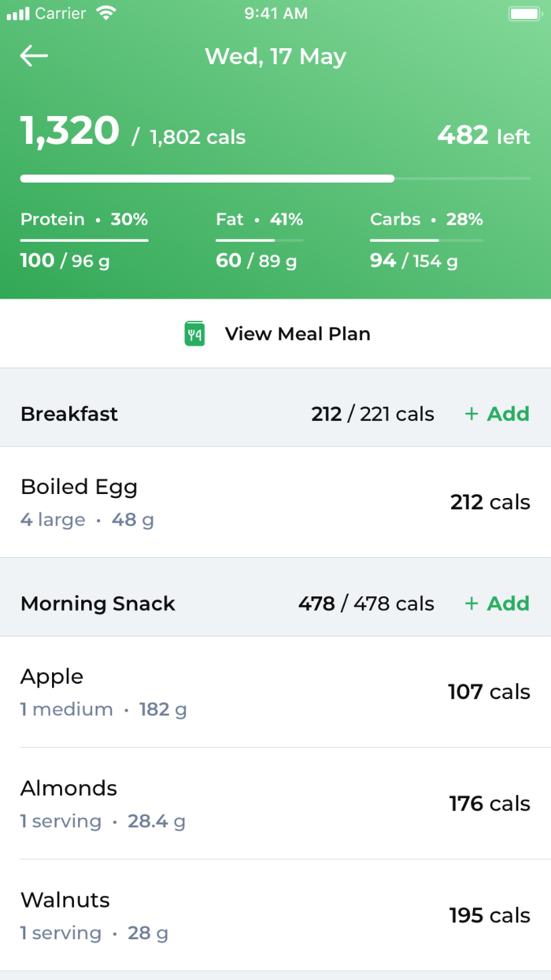The width and height of the screenshot is (551, 980).
Task: Tap the 482 left calories label
Action: 483,135
